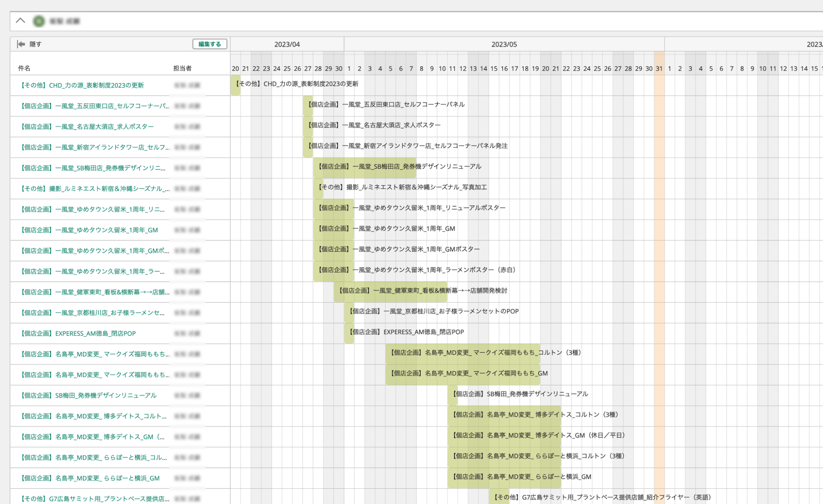Click the 件名 column header
The image size is (823, 504).
point(24,68)
